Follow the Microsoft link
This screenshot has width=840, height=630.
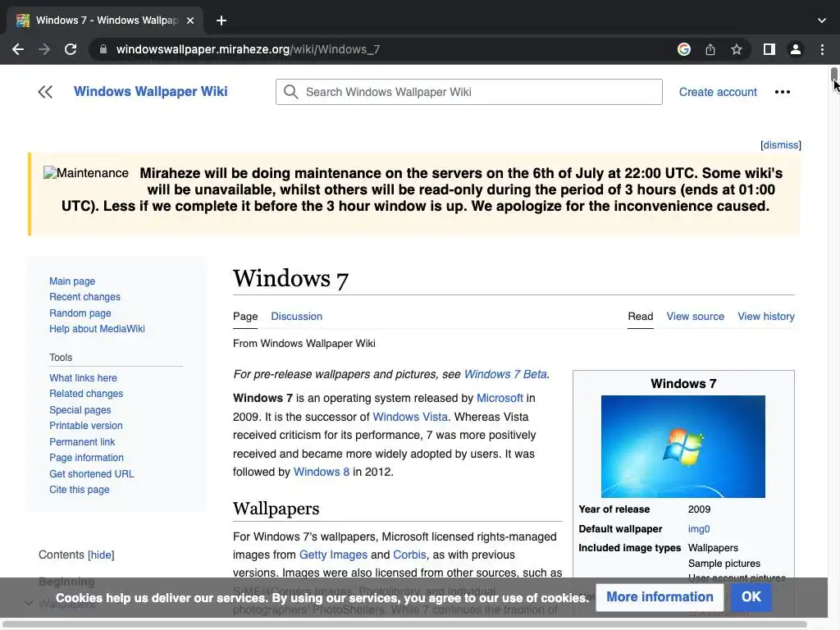(x=500, y=398)
